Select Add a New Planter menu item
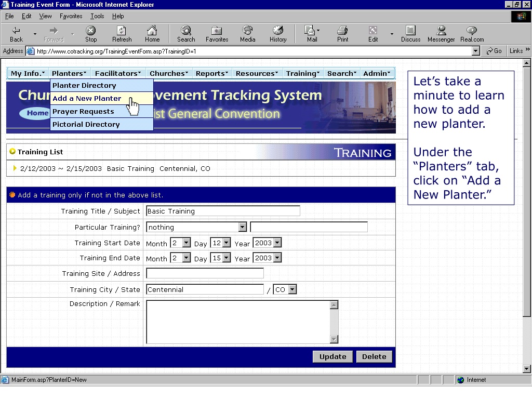 coord(101,98)
